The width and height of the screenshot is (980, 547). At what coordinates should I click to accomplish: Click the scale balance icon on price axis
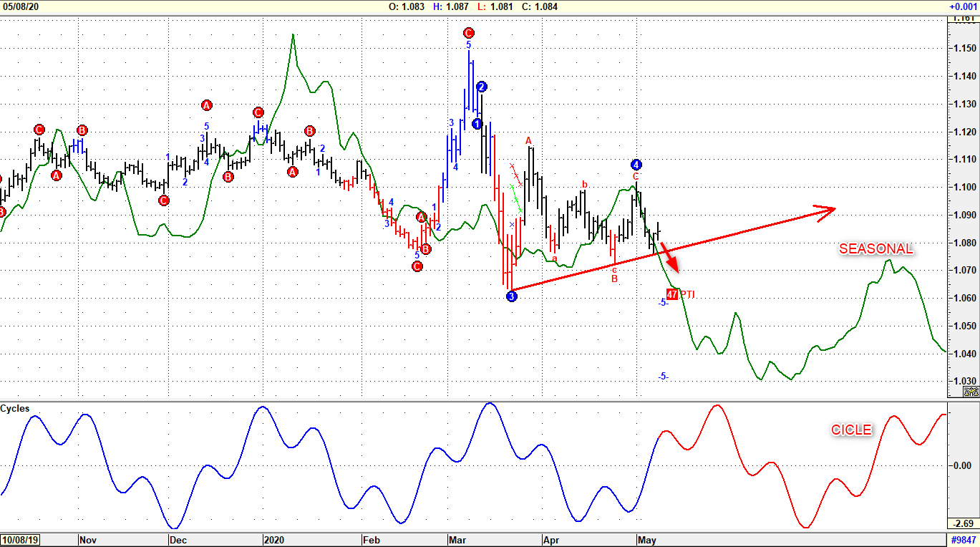tap(971, 392)
